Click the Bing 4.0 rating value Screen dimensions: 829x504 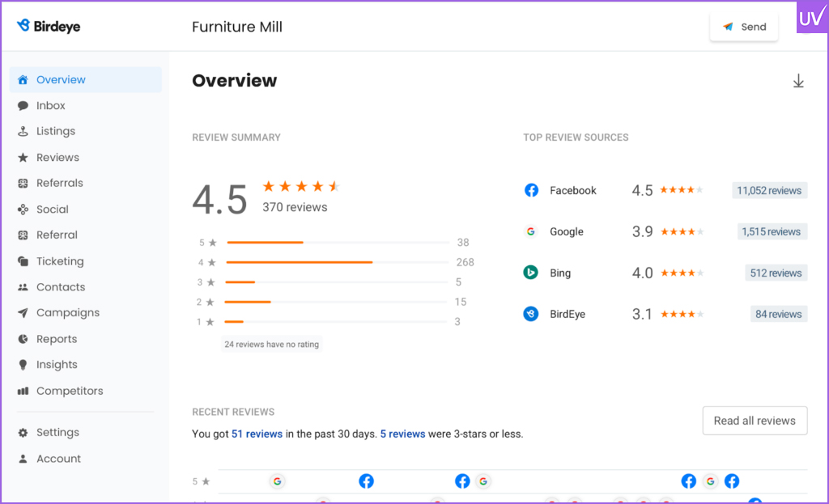(642, 273)
